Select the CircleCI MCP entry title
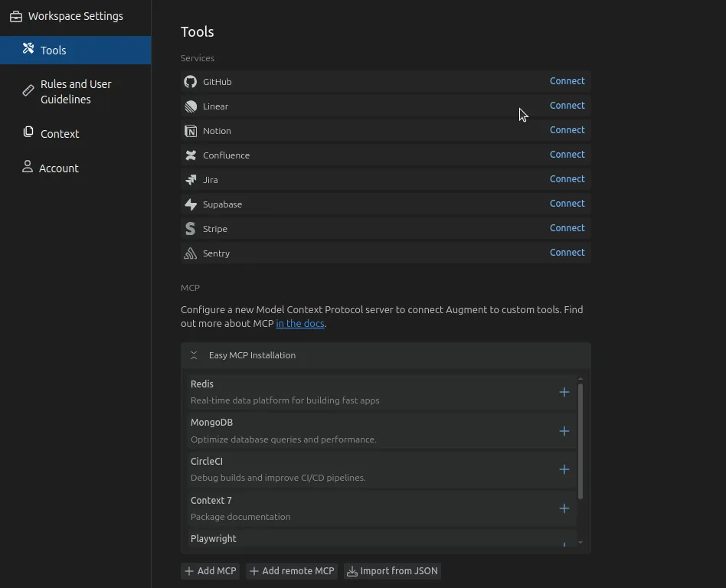The width and height of the screenshot is (726, 588). (x=207, y=462)
